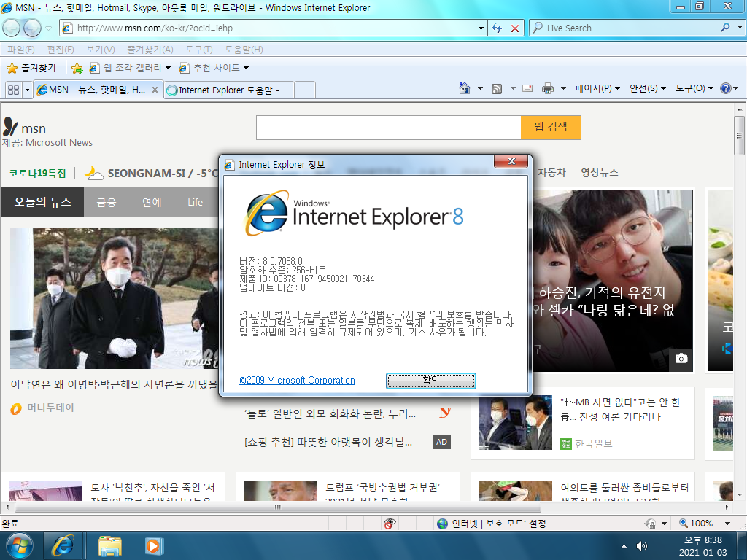The height and width of the screenshot is (560, 747).
Task: Open the recent pages dropdown beside Forward
Action: click(x=48, y=28)
